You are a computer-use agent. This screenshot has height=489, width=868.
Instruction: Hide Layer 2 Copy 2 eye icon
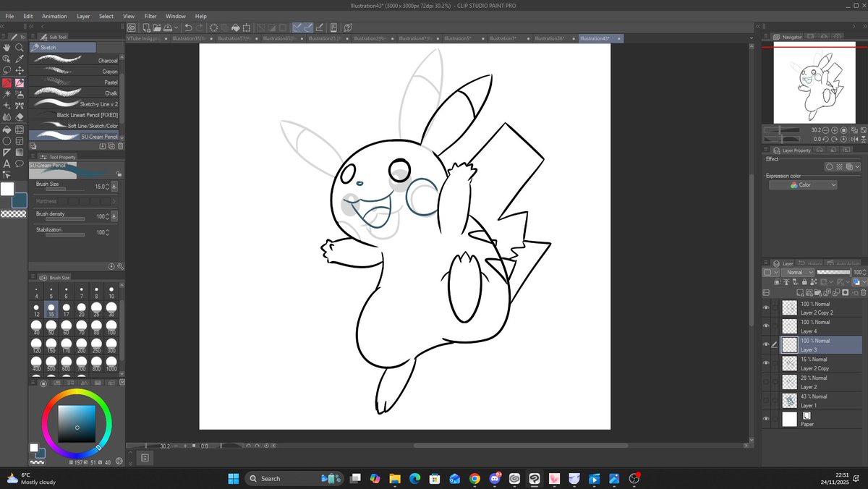point(767,307)
